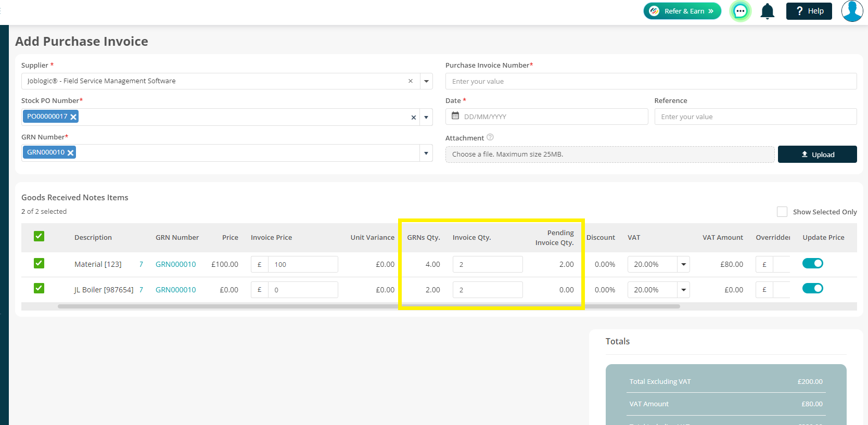The height and width of the screenshot is (425, 868).
Task: Remove the PO00000017 tag
Action: click(x=73, y=117)
